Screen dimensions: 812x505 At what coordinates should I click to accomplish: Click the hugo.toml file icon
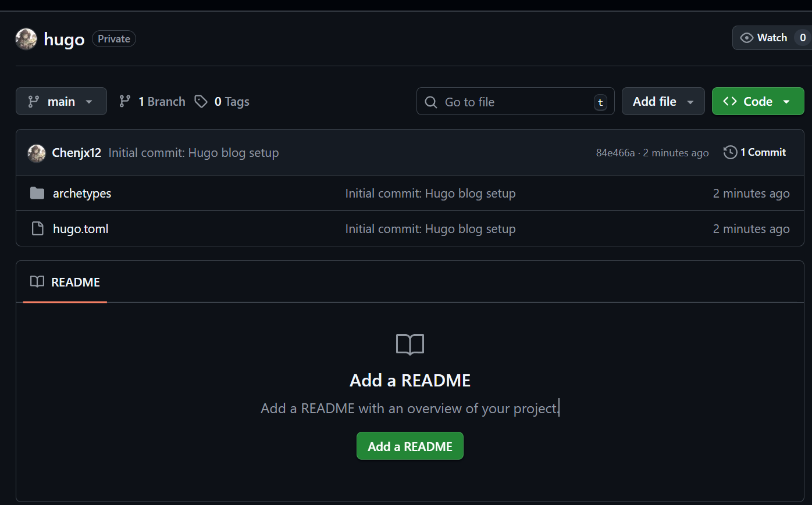click(37, 228)
